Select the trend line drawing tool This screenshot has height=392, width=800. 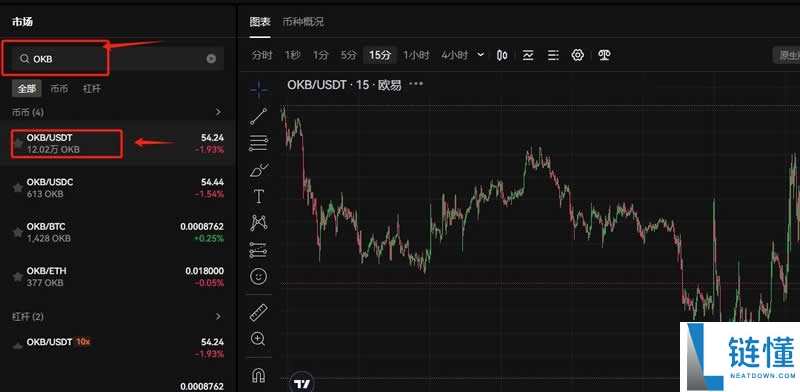tap(259, 116)
